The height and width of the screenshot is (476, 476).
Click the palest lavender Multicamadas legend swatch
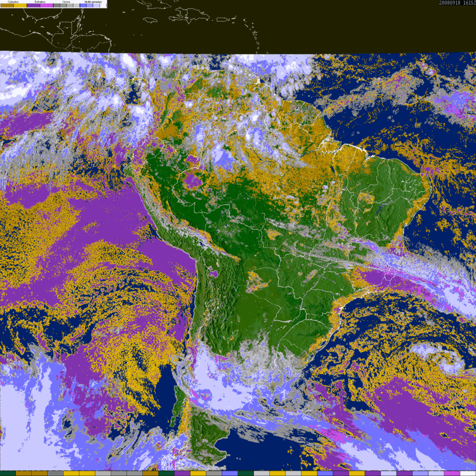96,5
